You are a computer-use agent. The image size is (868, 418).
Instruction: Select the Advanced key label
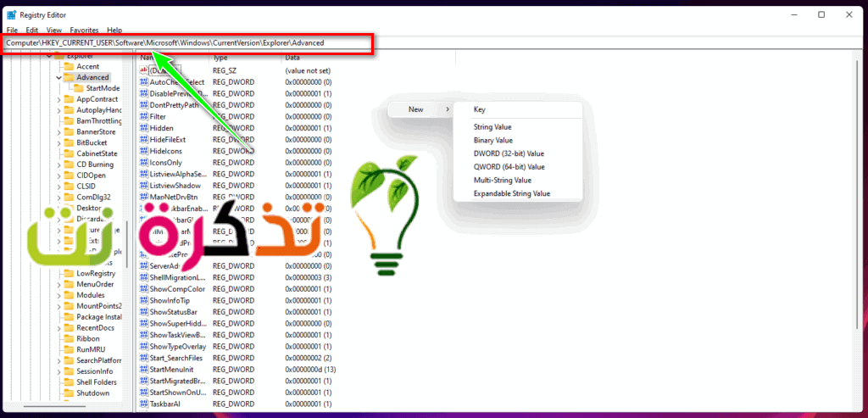pos(92,77)
